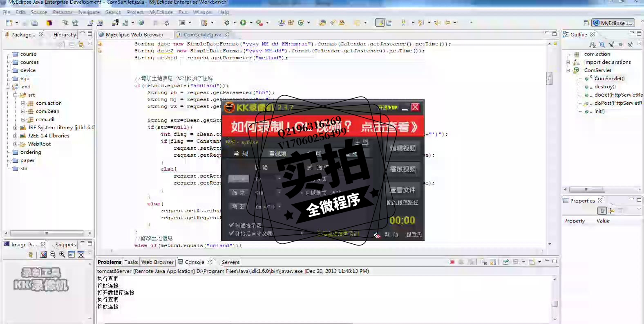Click the New file toolbar icon
Screen dimensions: 644x324
pos(9,23)
